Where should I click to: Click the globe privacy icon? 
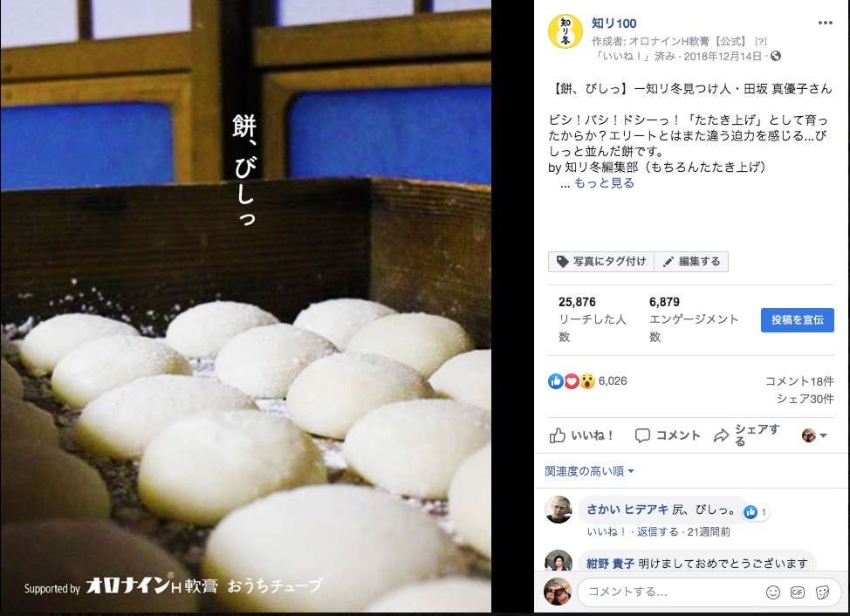tap(776, 56)
